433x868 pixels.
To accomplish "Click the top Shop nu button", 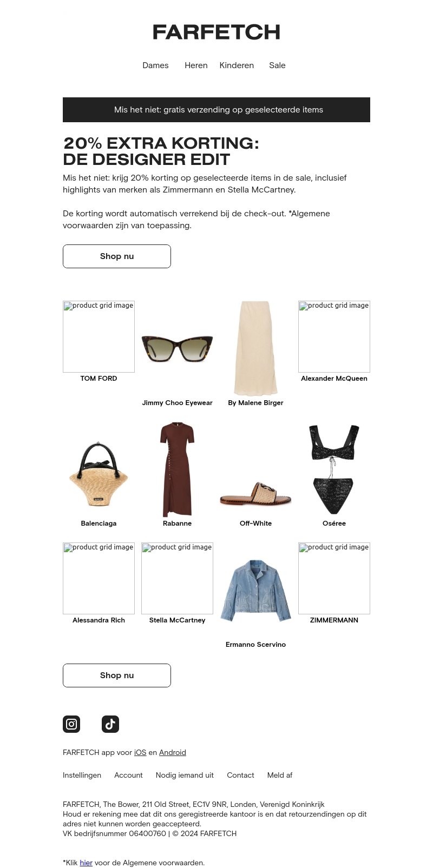I will pos(117,256).
